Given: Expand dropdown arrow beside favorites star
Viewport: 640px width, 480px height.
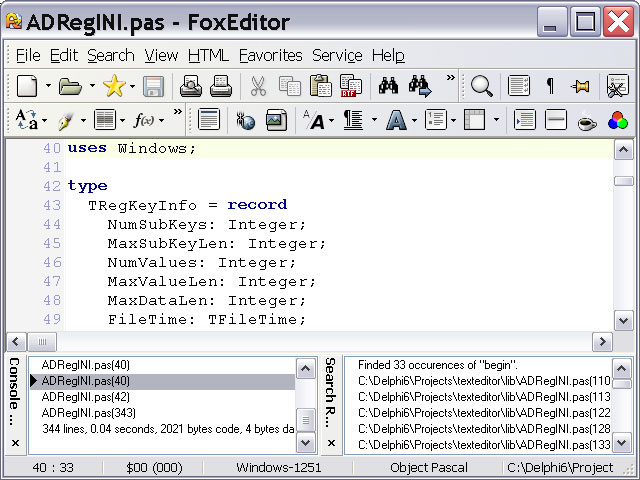Looking at the screenshot, I should point(132,86).
